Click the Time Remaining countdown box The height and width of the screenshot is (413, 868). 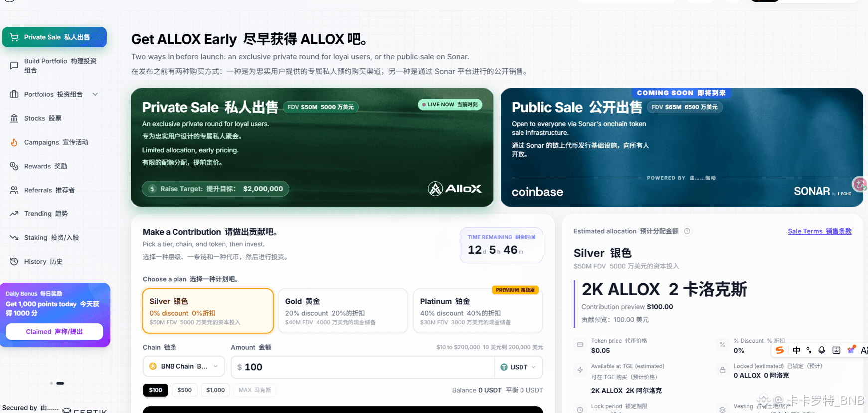coord(501,245)
